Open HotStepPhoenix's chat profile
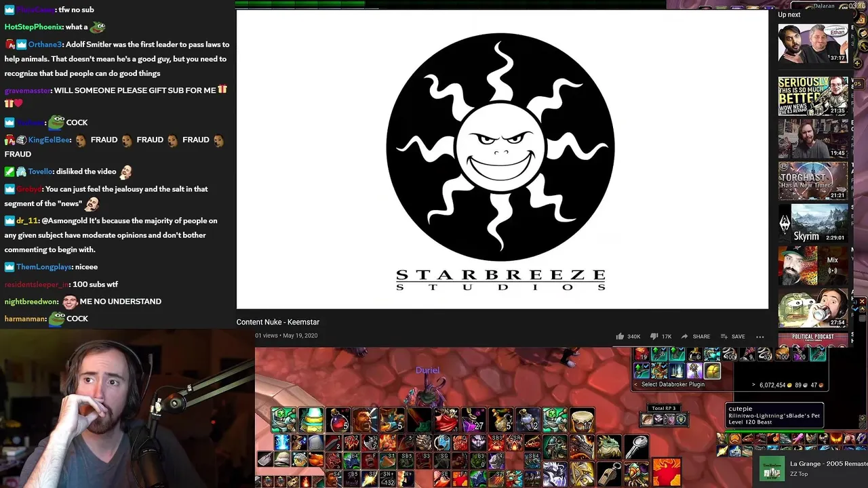The height and width of the screenshot is (488, 868). point(33,27)
